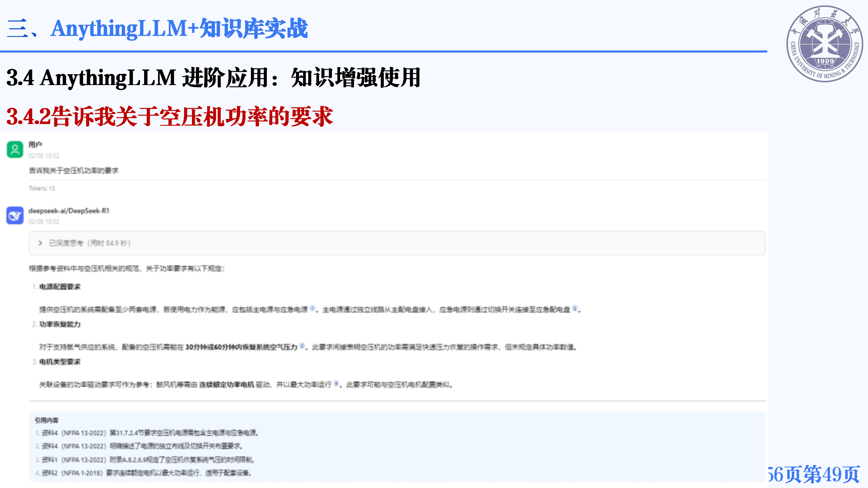Viewport: 868px width, 488px height.
Task: Click the Tokens: 13 label
Action: click(42, 188)
